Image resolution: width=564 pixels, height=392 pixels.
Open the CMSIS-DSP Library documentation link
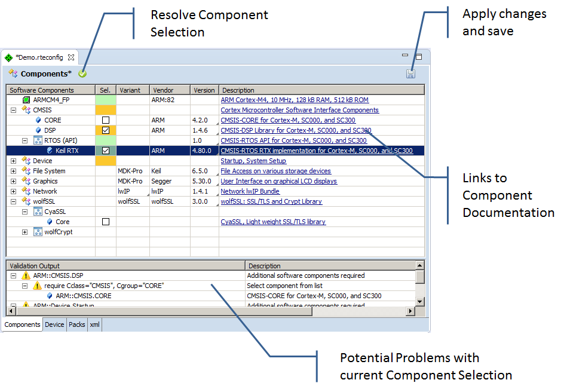tap(296, 130)
